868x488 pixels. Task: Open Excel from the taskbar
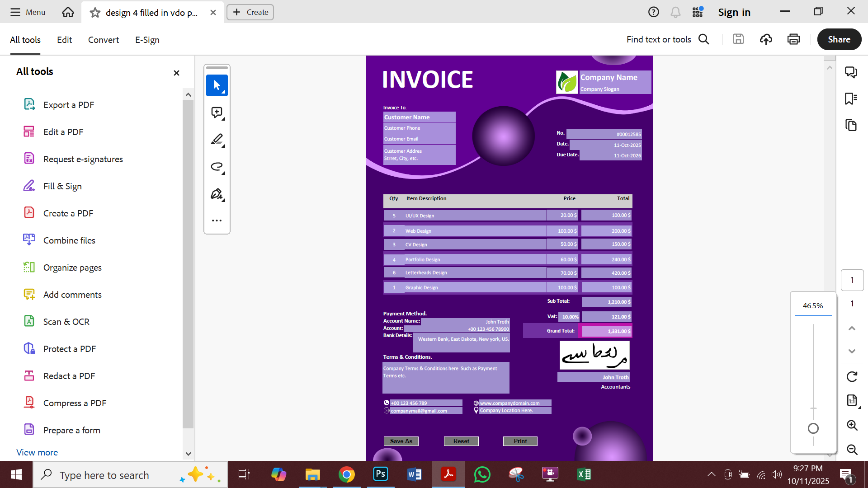tap(584, 474)
